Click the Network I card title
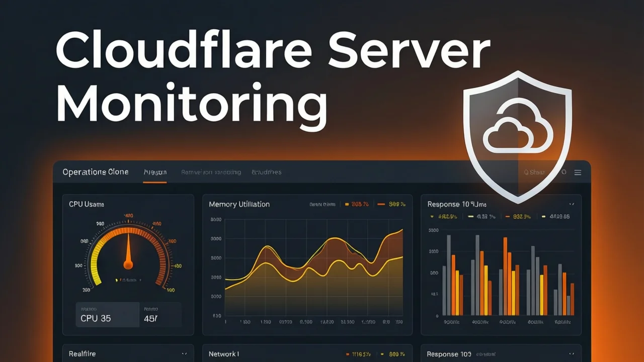Viewport: 644px width, 362px height. (x=224, y=354)
